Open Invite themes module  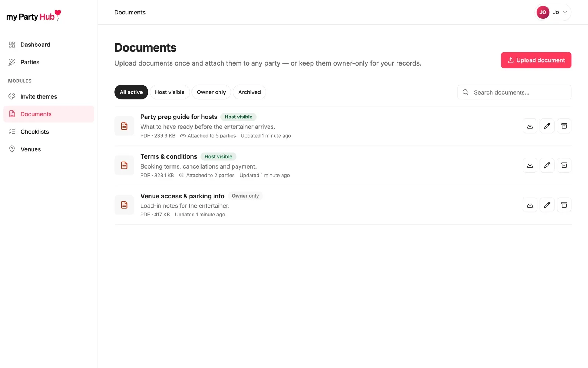point(49,96)
